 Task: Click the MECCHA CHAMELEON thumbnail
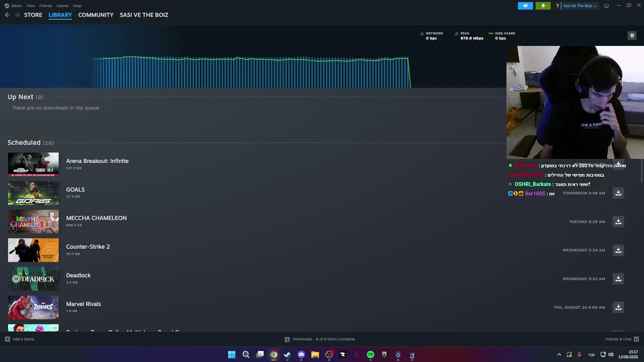click(x=33, y=222)
